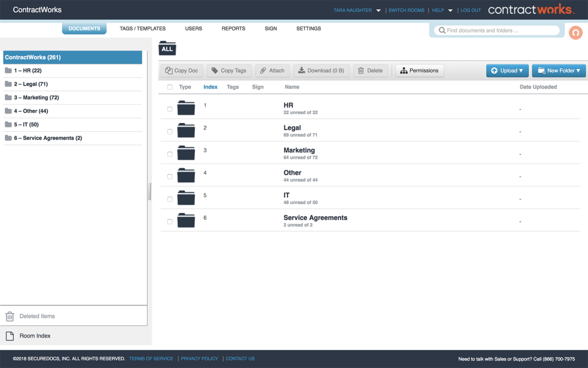Open Permissions from the toolbar
588x368 pixels.
(x=419, y=71)
